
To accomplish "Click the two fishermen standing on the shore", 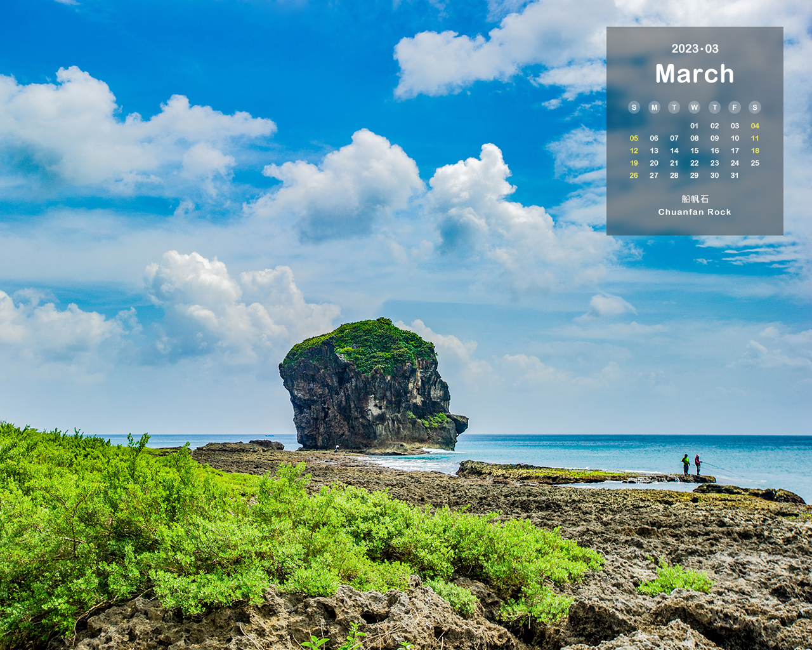I will pos(691,465).
